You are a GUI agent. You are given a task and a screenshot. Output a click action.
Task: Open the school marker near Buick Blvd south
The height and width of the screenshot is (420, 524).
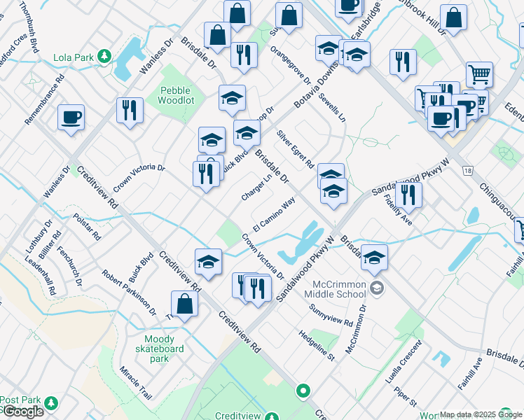pos(209,263)
